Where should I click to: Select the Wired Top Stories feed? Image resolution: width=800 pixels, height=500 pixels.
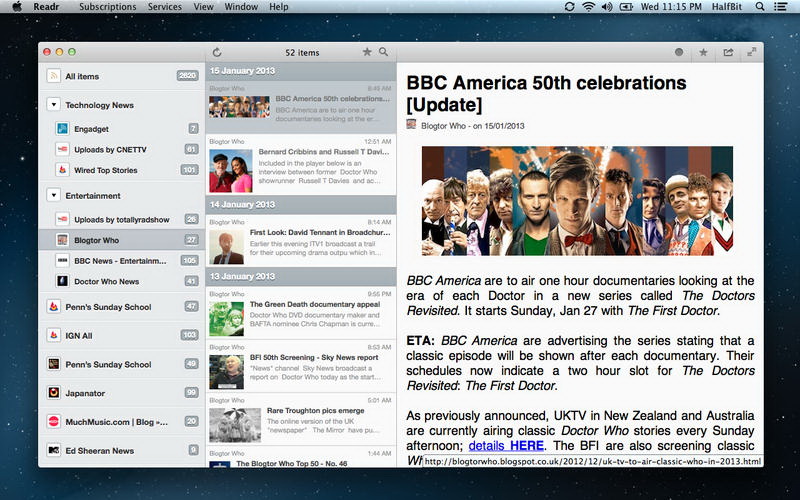tap(105, 170)
